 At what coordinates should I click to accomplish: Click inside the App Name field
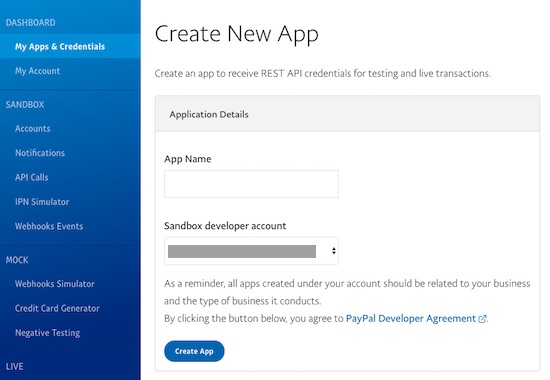251,184
